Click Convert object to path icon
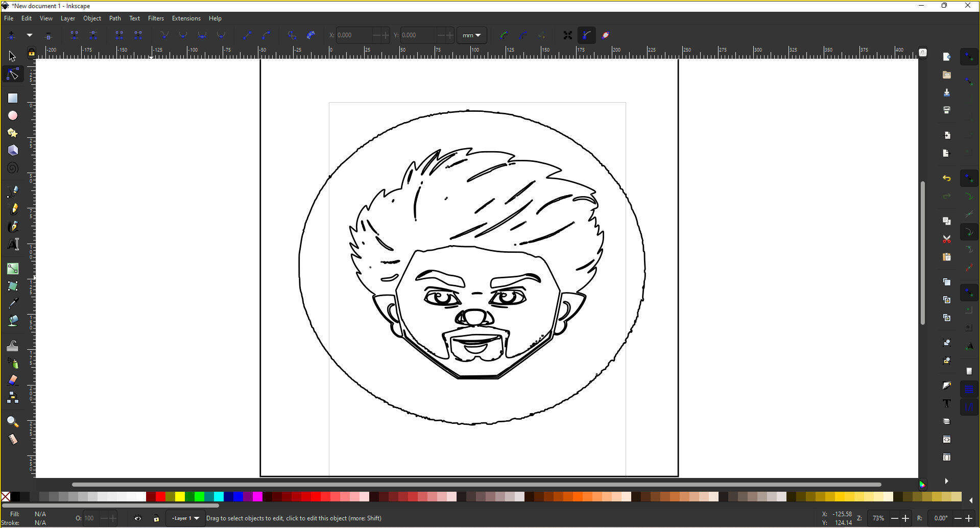Screen dimensions: 980x528 click(291, 35)
